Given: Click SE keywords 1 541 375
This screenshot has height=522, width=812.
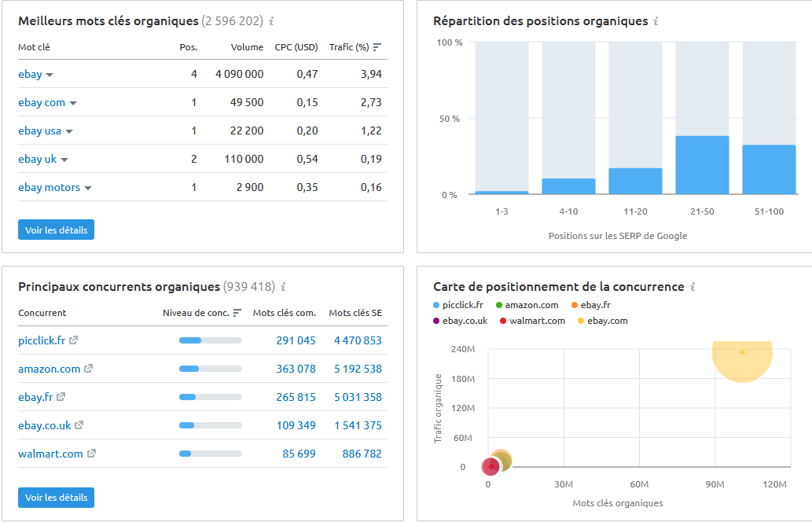Looking at the screenshot, I should pos(358,425).
